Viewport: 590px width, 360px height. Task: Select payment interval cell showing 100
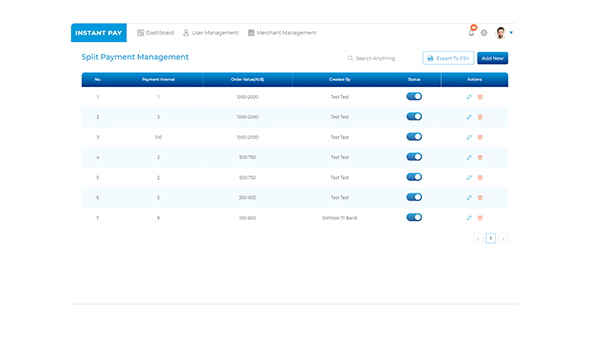(158, 137)
